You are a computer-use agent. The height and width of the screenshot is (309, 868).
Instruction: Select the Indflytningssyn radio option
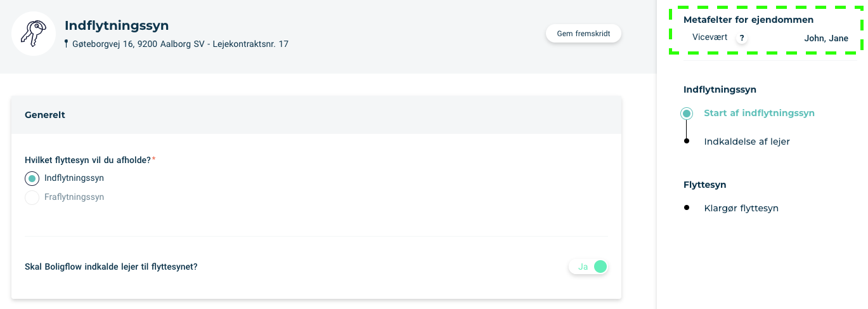pyautogui.click(x=32, y=178)
